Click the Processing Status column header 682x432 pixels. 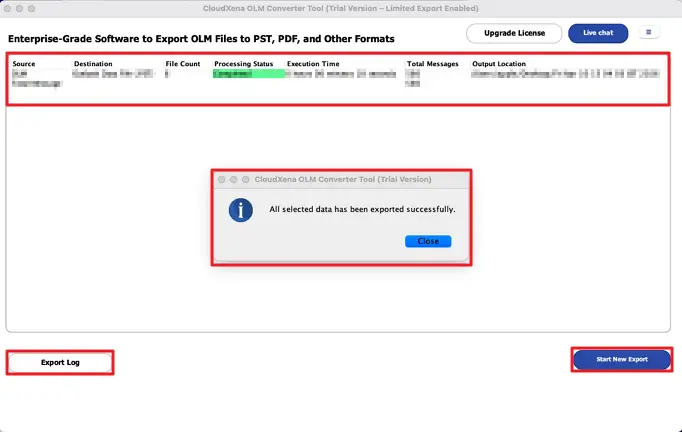pos(243,64)
